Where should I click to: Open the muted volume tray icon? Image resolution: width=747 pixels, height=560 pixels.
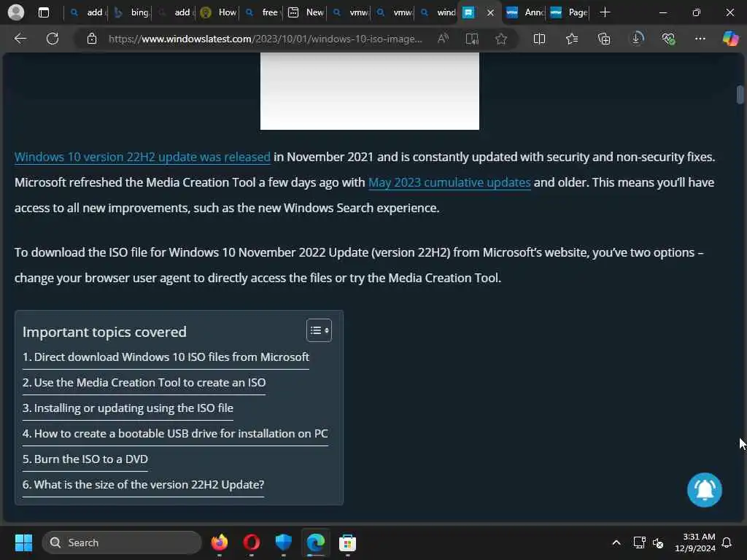click(x=658, y=542)
